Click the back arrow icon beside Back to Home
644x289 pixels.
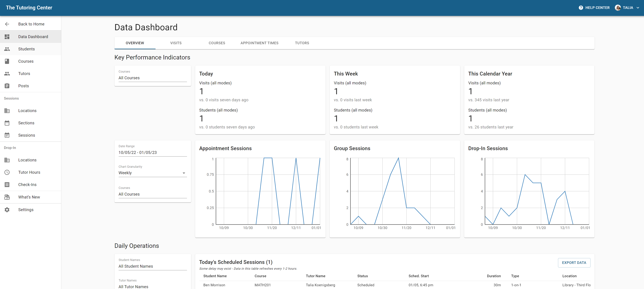(x=7, y=24)
